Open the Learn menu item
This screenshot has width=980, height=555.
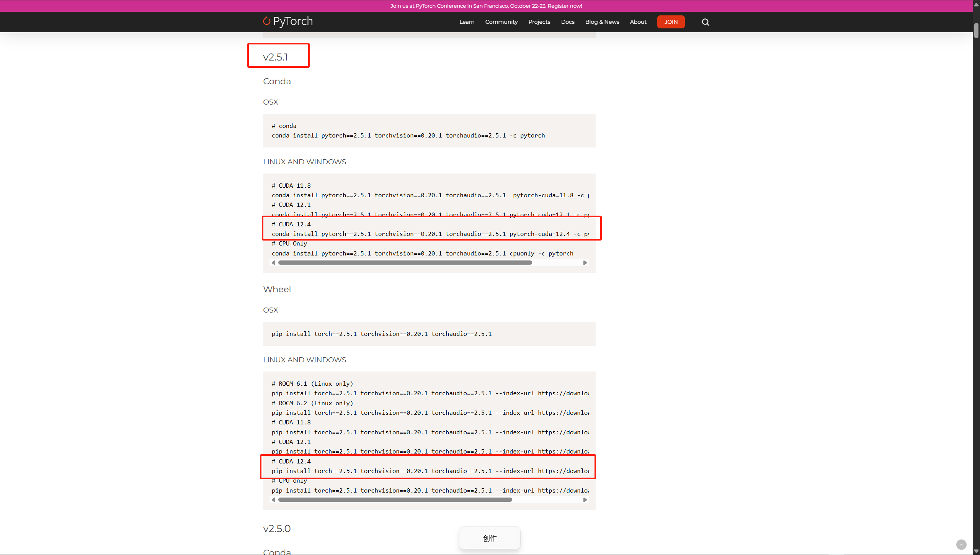467,22
